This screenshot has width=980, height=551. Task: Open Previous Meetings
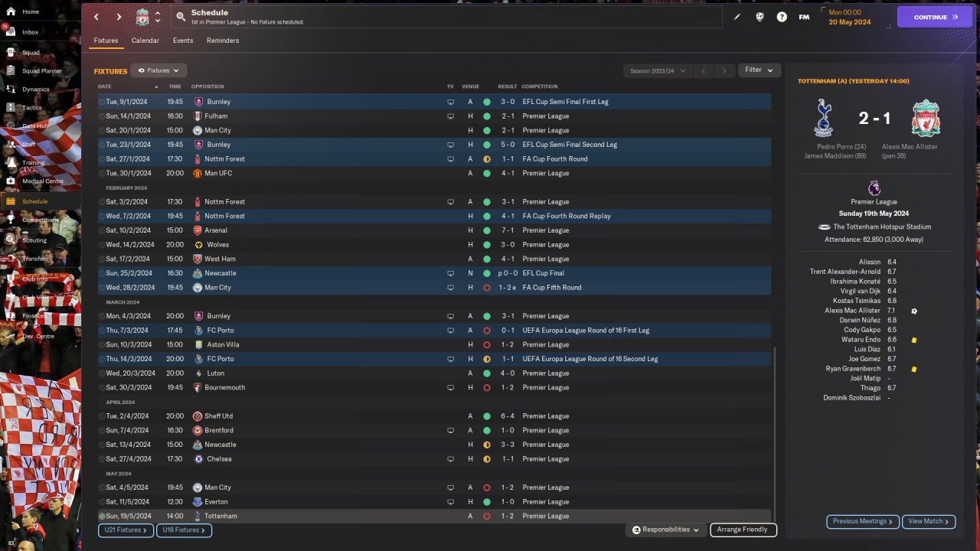pos(863,522)
